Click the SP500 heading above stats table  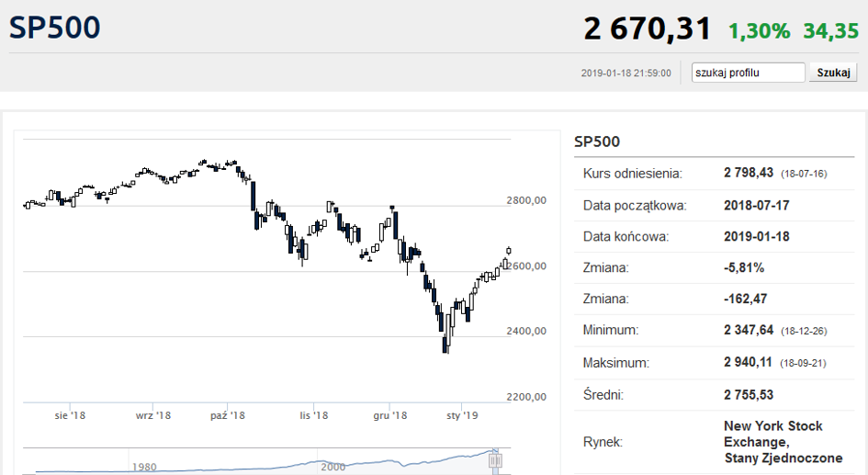(x=597, y=141)
